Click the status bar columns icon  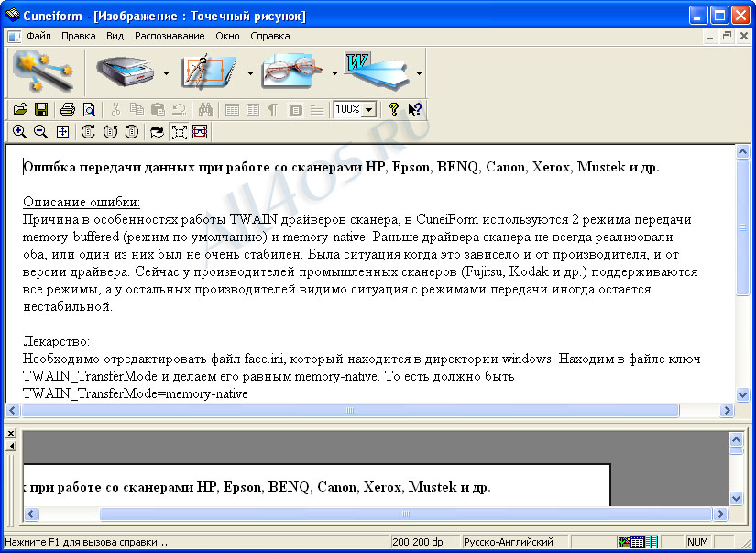coord(651,542)
